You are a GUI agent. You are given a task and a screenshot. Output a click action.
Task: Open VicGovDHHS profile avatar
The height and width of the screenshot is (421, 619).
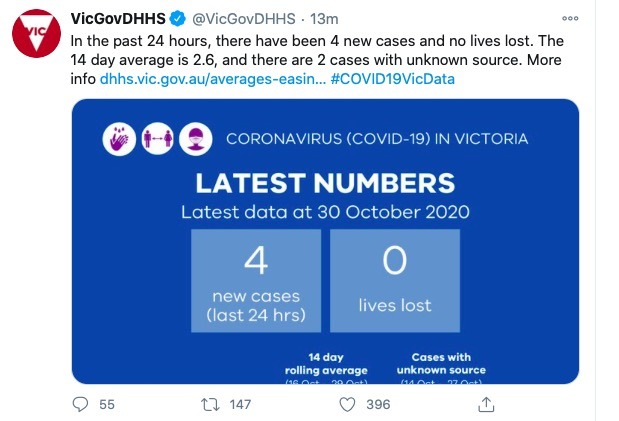coord(36,34)
